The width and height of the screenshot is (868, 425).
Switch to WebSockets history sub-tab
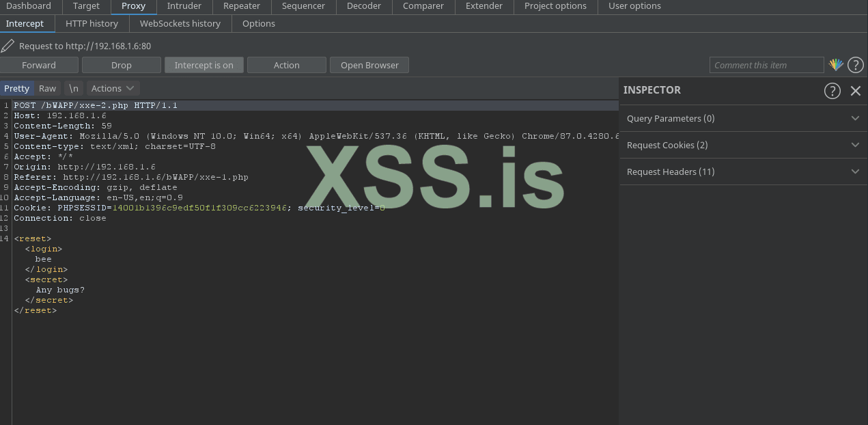pyautogui.click(x=180, y=23)
